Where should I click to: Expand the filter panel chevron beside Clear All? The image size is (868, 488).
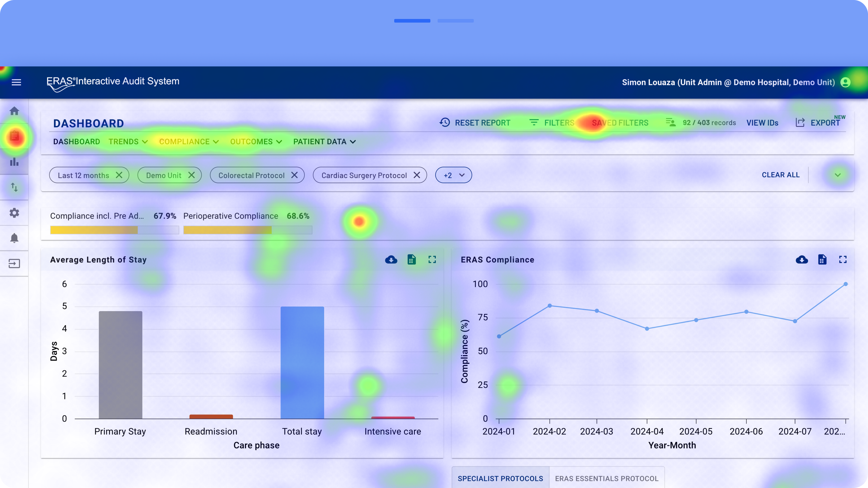(838, 175)
